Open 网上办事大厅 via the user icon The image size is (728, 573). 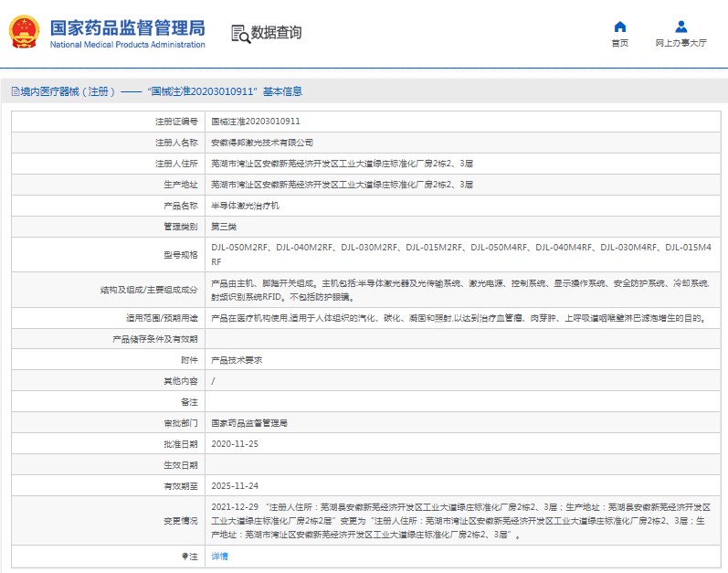coord(681,27)
